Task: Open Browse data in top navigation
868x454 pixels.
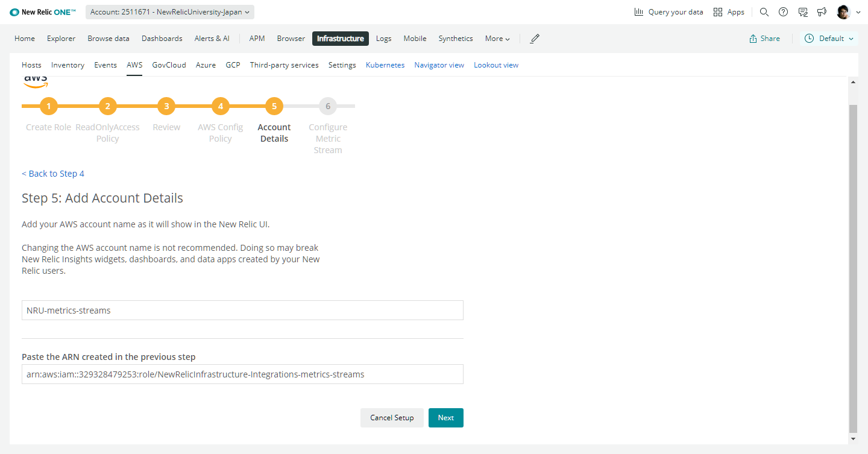Action: coord(108,39)
